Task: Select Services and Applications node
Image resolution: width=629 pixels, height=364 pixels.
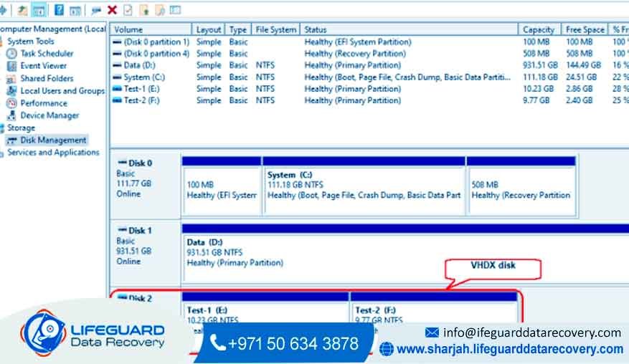Action: point(53,153)
